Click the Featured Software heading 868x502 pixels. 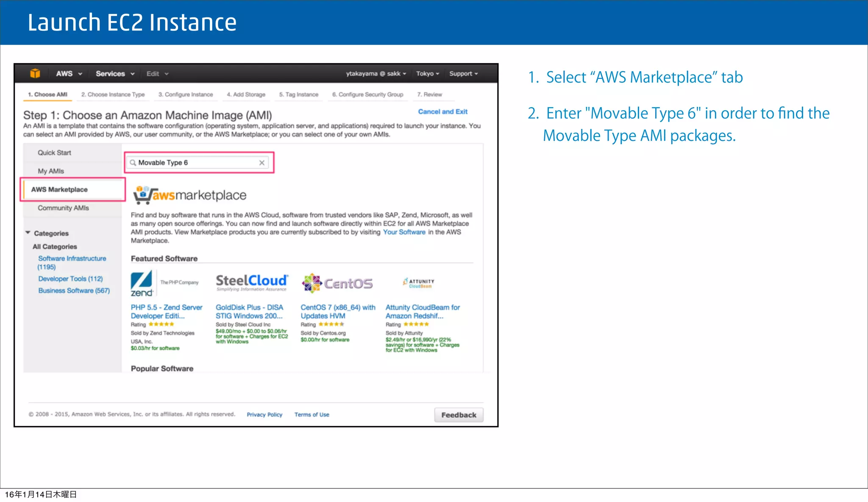pos(164,259)
